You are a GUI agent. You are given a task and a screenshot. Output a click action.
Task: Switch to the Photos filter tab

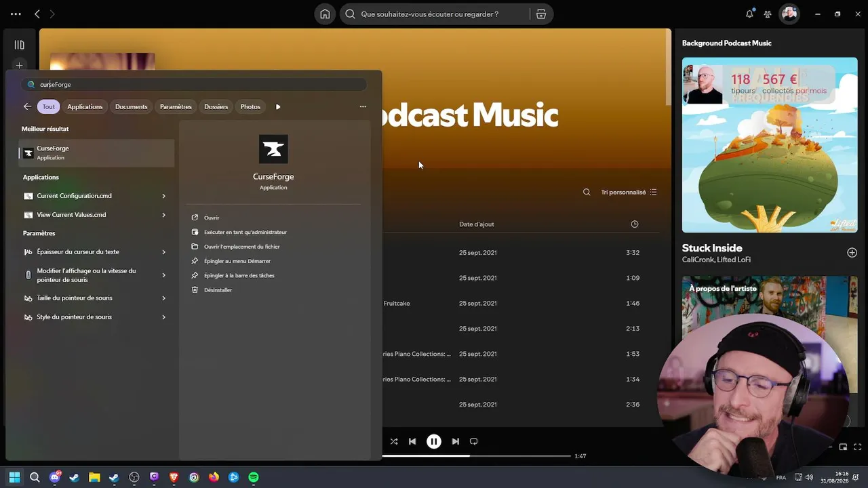pyautogui.click(x=250, y=106)
